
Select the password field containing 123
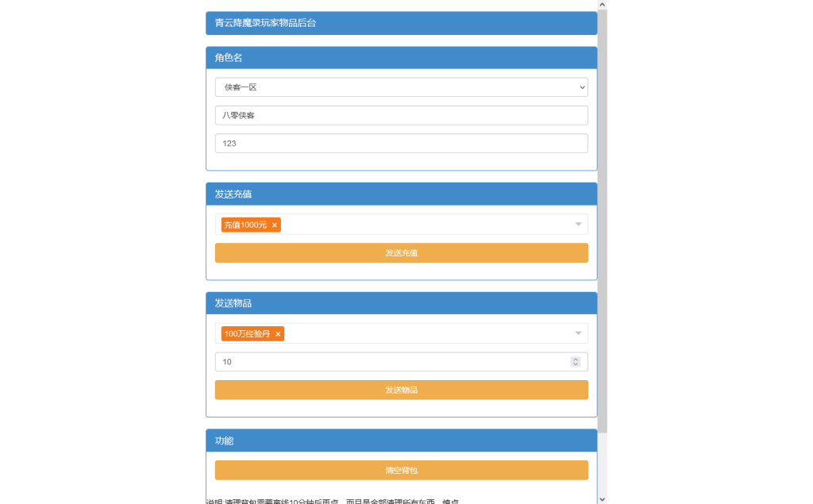pos(401,143)
